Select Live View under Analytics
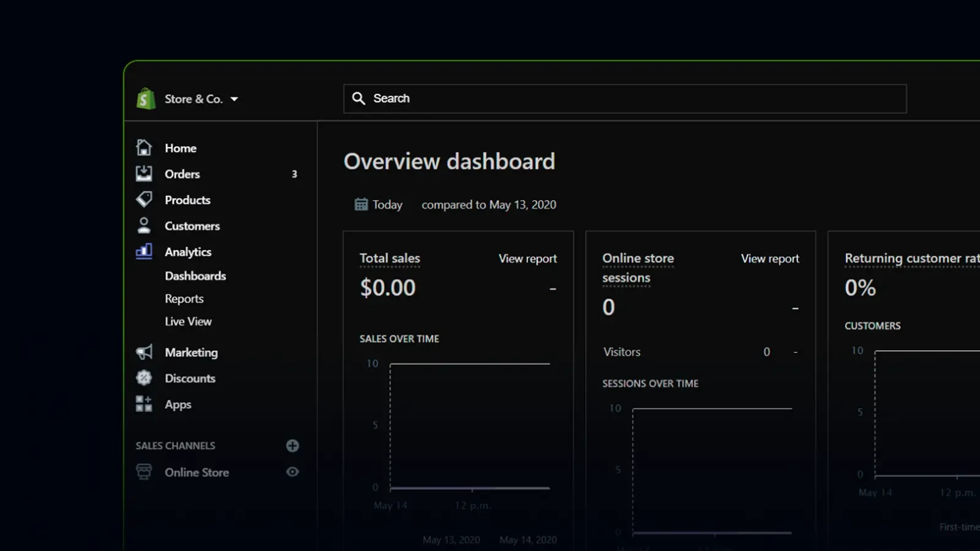980x551 pixels. click(188, 321)
